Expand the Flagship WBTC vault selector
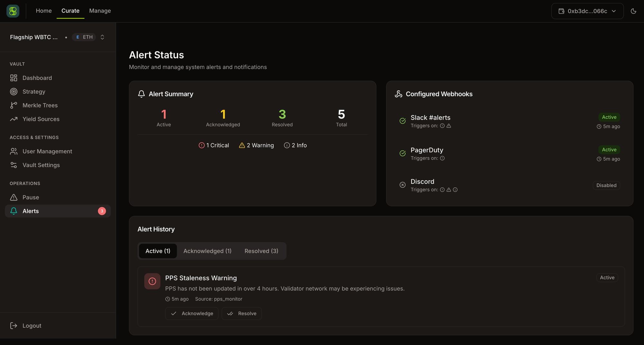Screen dimensions: 644x345 [58, 37]
